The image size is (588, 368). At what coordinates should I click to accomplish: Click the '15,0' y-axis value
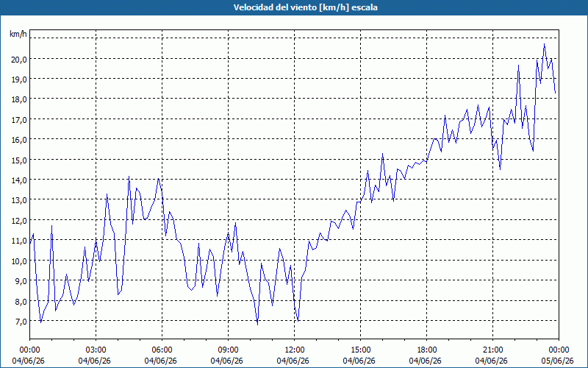[19, 160]
